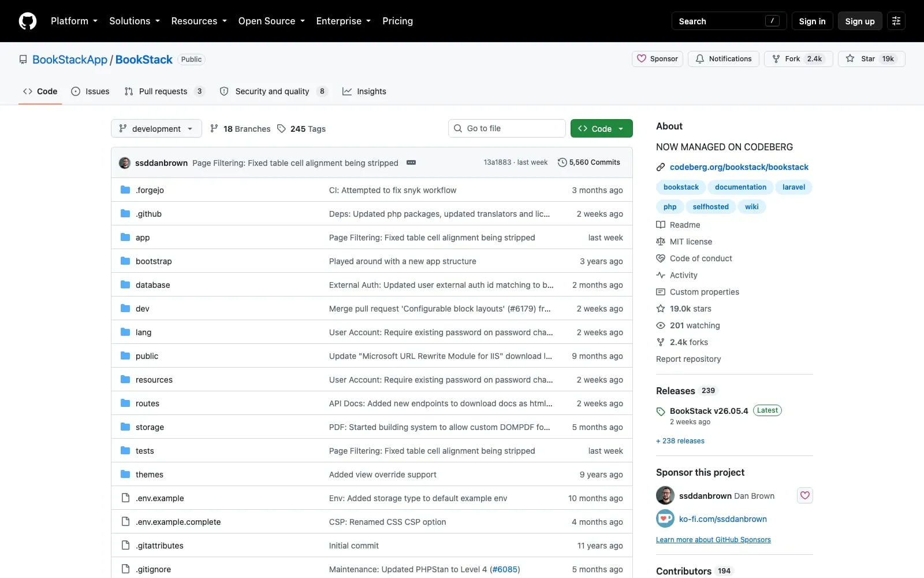This screenshot has width=924, height=578.
Task: Click the Fork icon
Action: [x=776, y=59]
